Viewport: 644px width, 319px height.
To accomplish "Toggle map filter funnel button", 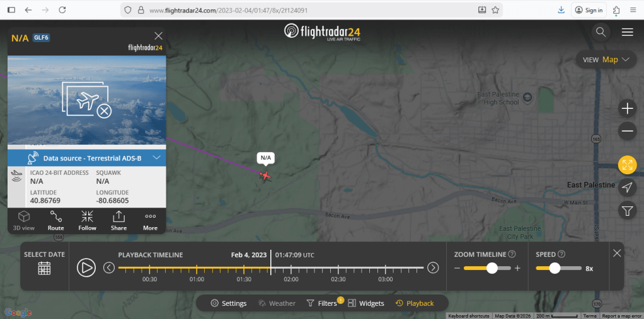I will pyautogui.click(x=627, y=211).
